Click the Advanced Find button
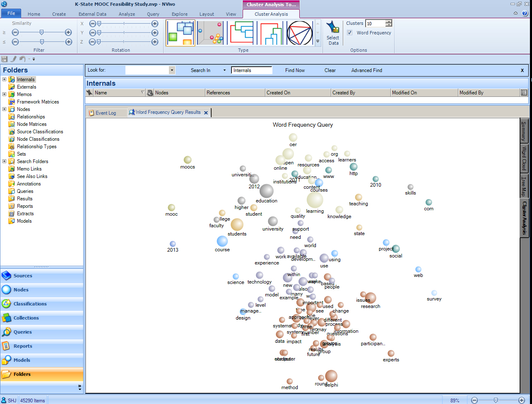532x404 pixels. 366,70
